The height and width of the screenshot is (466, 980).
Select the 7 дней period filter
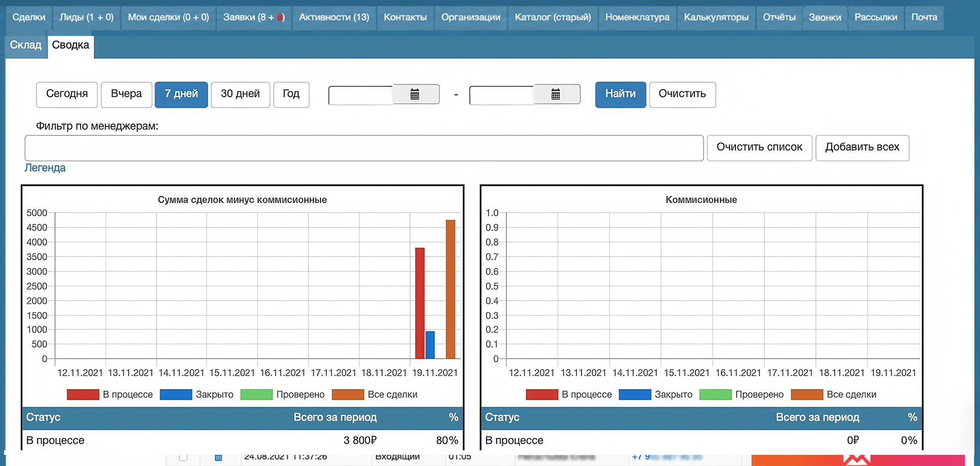pyautogui.click(x=181, y=94)
